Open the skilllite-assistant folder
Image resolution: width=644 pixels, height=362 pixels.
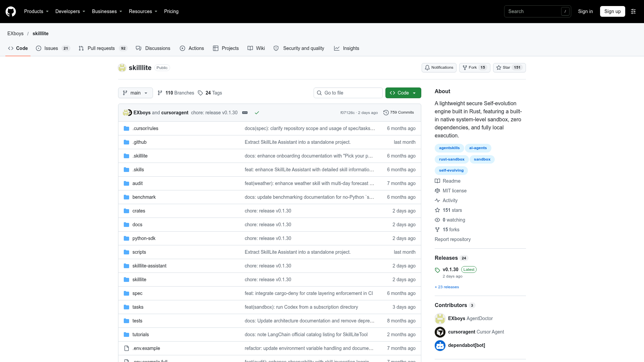point(149,266)
